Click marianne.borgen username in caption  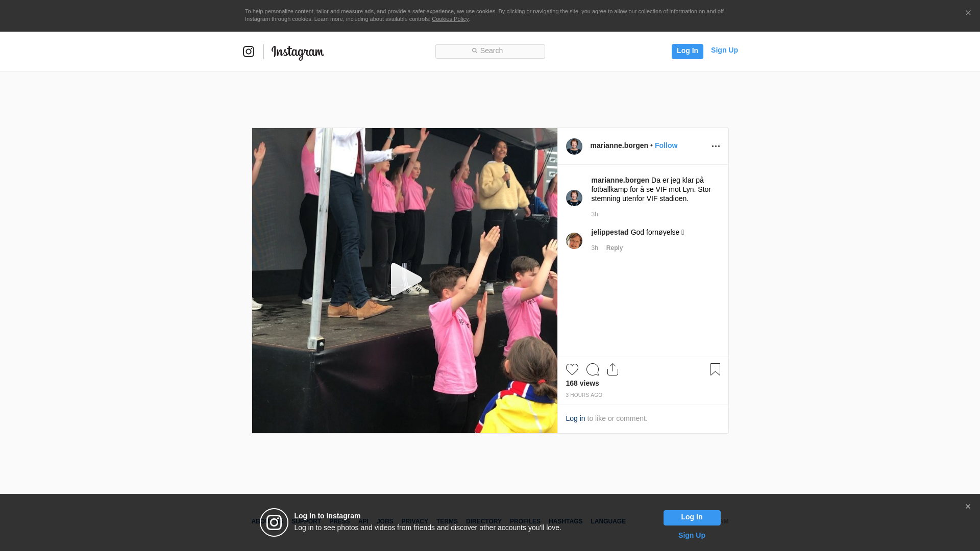coord(620,180)
